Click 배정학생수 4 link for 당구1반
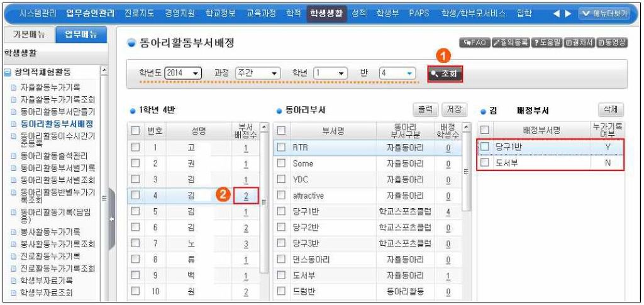The width and height of the screenshot is (644, 305). click(448, 212)
